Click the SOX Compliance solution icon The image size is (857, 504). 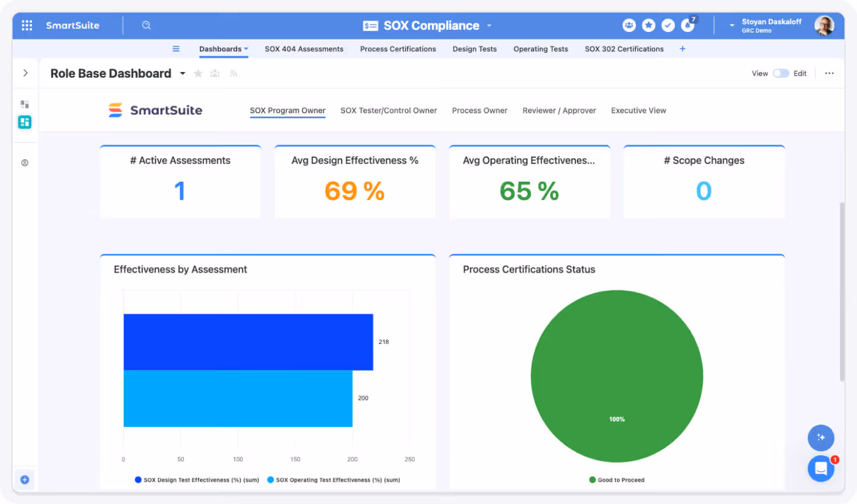click(x=370, y=26)
